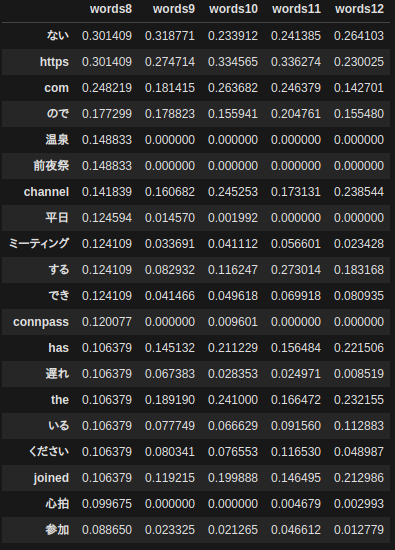The width and height of the screenshot is (395, 550).
Task: Select the channel row label
Action: pos(46,192)
